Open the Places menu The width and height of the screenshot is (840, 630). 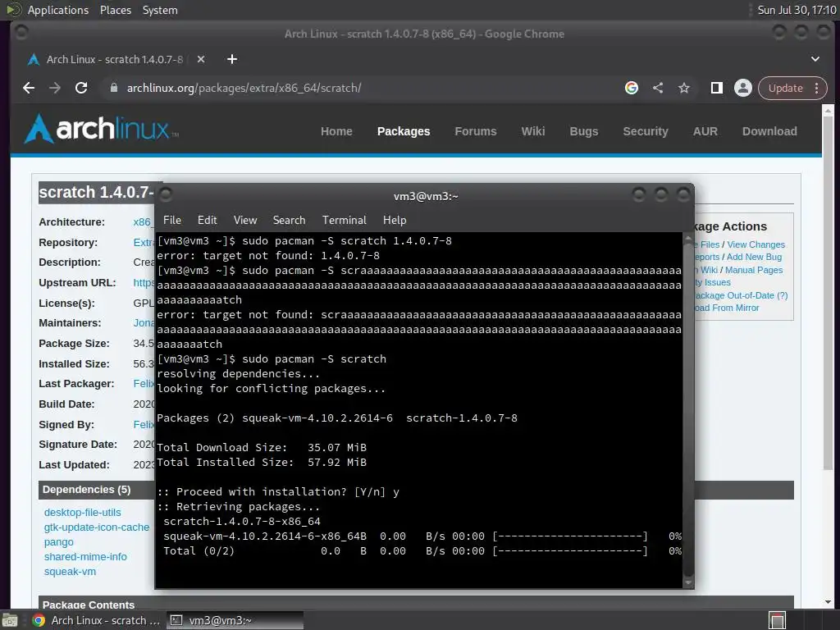click(115, 10)
